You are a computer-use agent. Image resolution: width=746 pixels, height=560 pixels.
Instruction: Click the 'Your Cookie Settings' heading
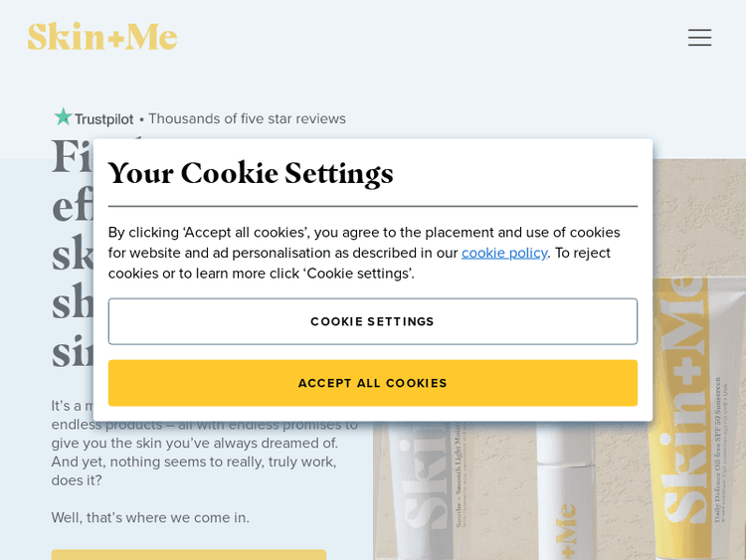[x=251, y=173]
